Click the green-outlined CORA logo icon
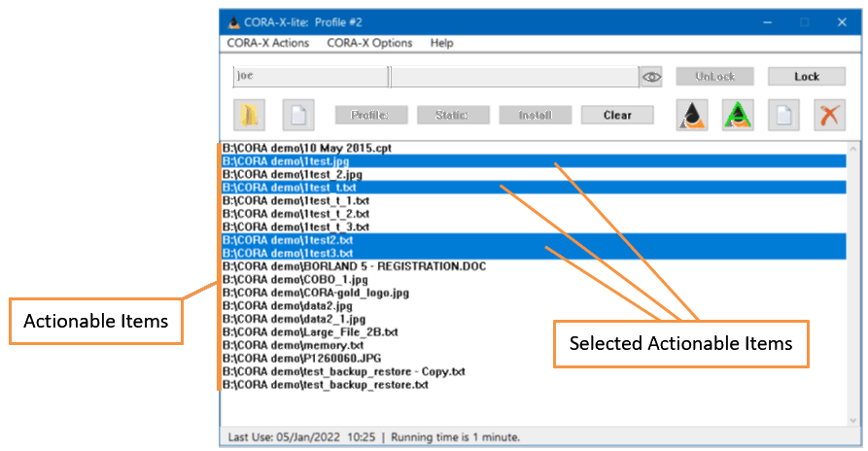868x451 pixels. click(x=738, y=115)
